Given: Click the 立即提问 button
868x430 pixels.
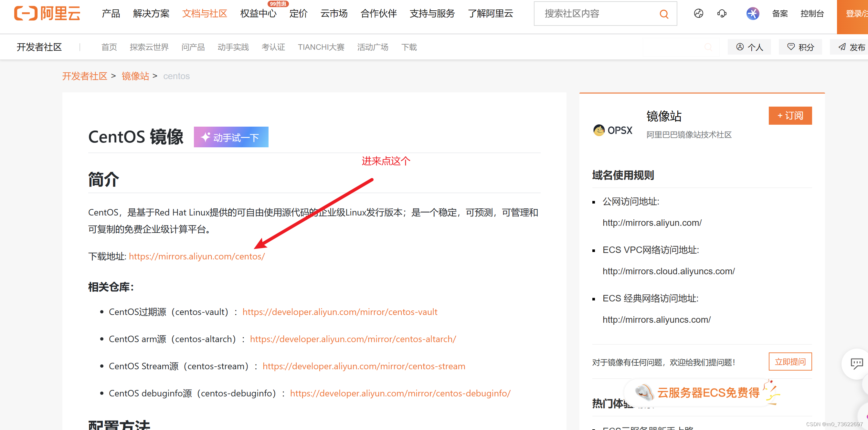Looking at the screenshot, I should 790,362.
